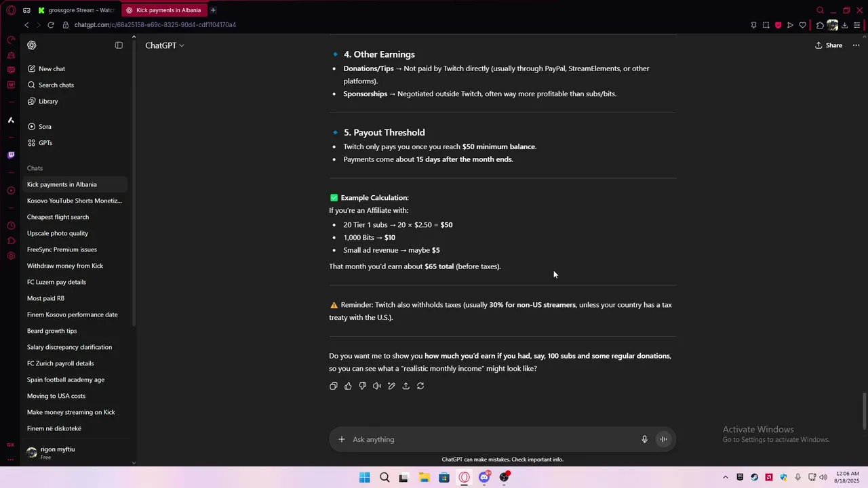Open the Aria AI icon in Opera sidebar

11,120
